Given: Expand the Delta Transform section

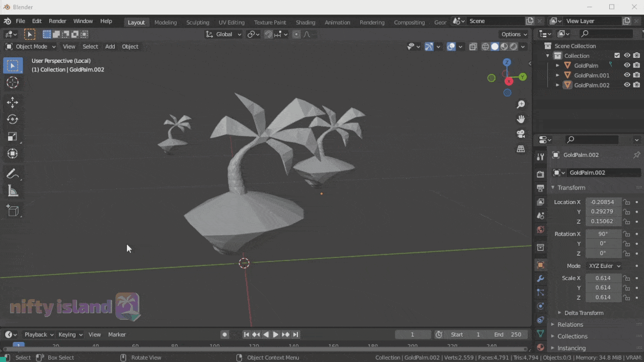Looking at the screenshot, I should 583,313.
